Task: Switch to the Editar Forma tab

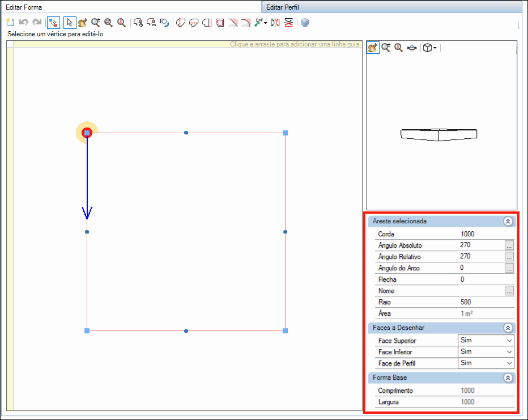Action: [x=24, y=7]
